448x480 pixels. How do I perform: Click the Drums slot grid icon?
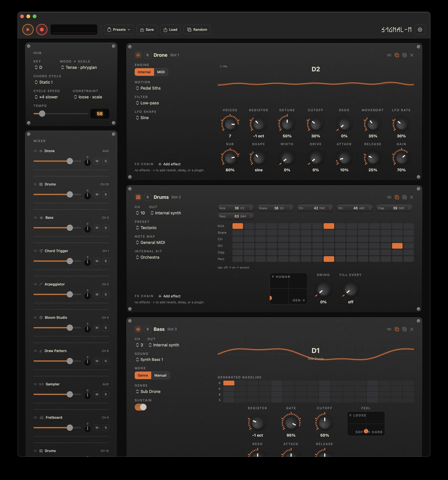point(138,197)
